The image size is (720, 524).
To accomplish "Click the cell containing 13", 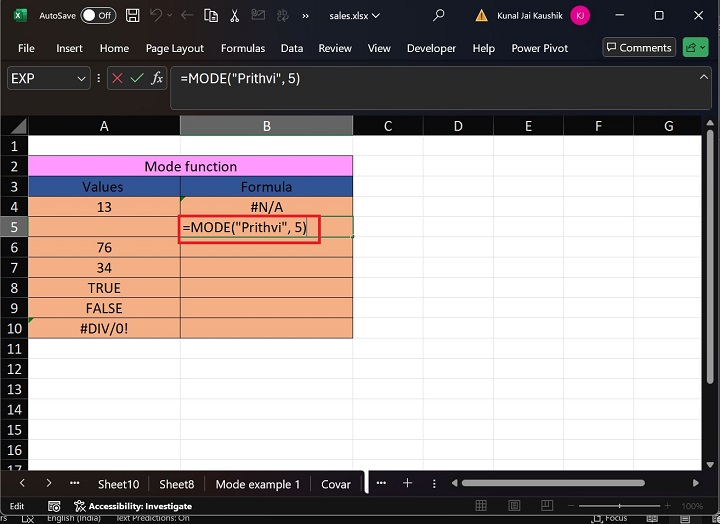I will [x=104, y=207].
